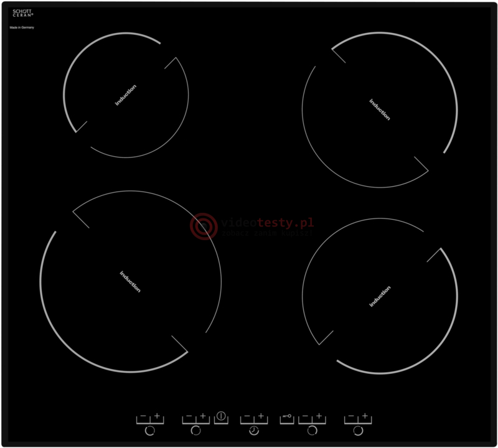Viewport: 498px width, 448px height.
Task: Tap the rightmost cooking zone circle icon
Action: click(x=358, y=430)
